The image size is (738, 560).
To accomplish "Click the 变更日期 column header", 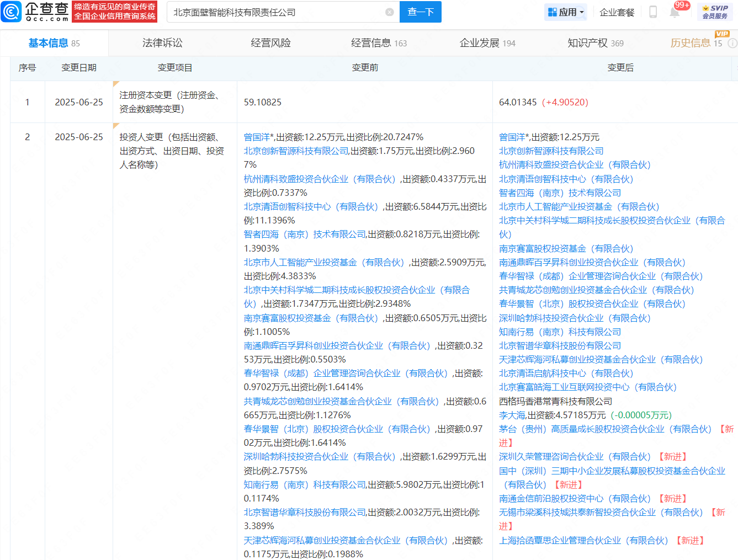I will [79, 67].
